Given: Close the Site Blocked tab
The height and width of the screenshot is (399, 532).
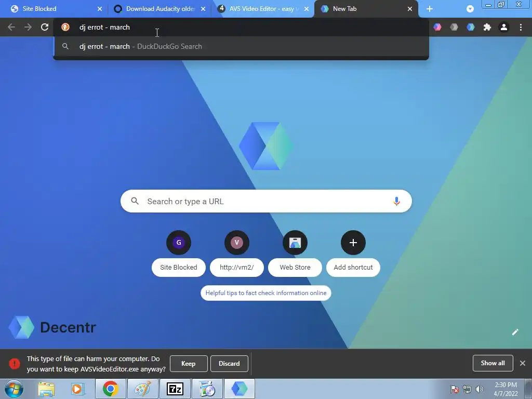Looking at the screenshot, I should coord(100,9).
